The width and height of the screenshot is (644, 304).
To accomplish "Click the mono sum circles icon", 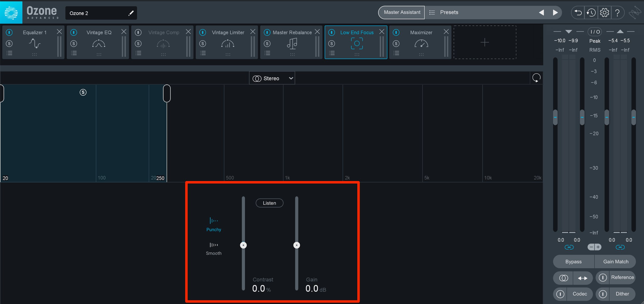I will point(563,278).
